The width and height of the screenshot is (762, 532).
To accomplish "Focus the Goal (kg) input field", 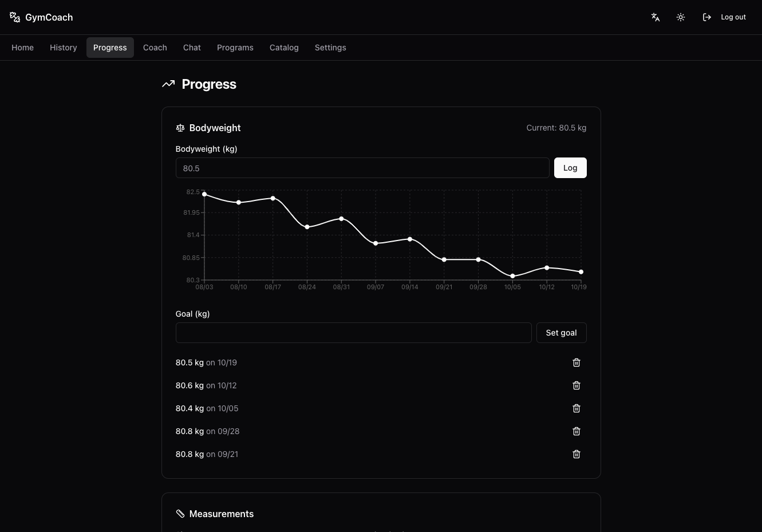I will tap(354, 333).
